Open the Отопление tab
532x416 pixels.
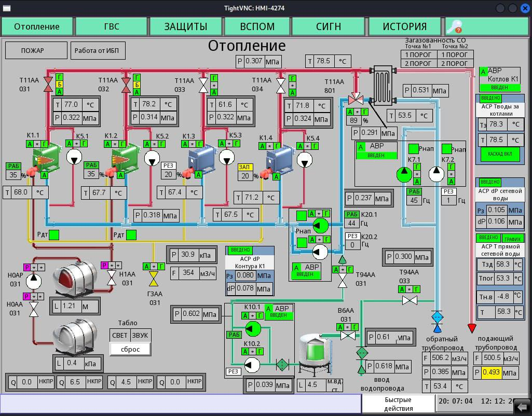pyautogui.click(x=37, y=26)
